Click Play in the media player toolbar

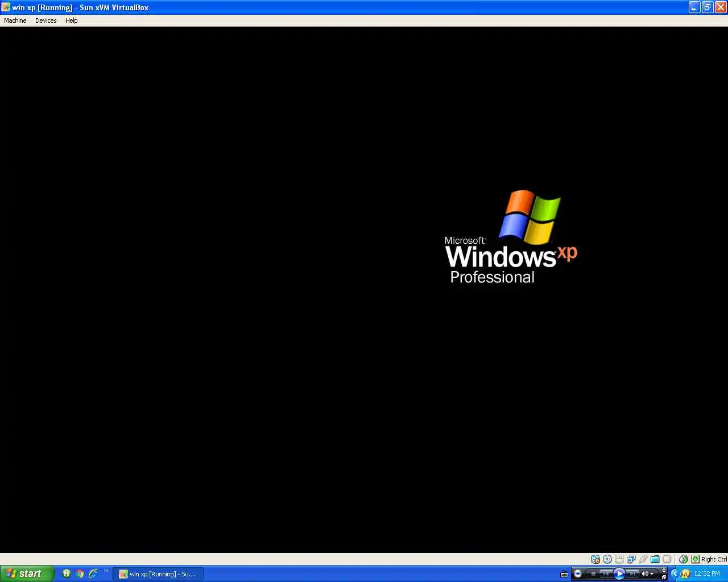[x=619, y=573]
